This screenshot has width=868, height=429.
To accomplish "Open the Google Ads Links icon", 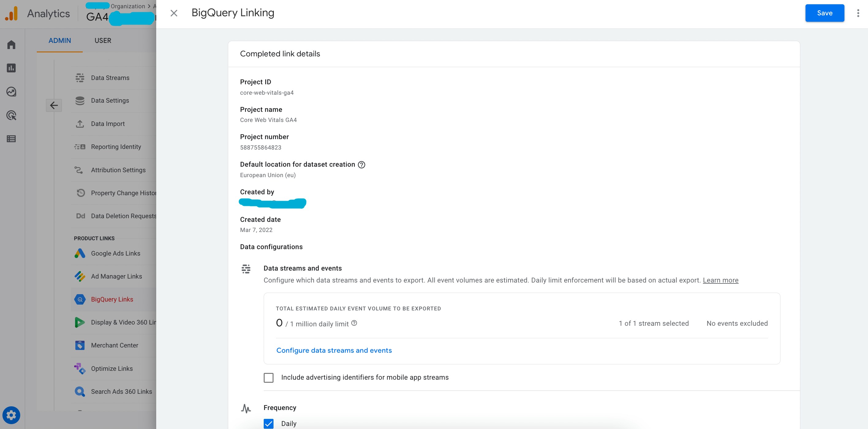I will 80,253.
